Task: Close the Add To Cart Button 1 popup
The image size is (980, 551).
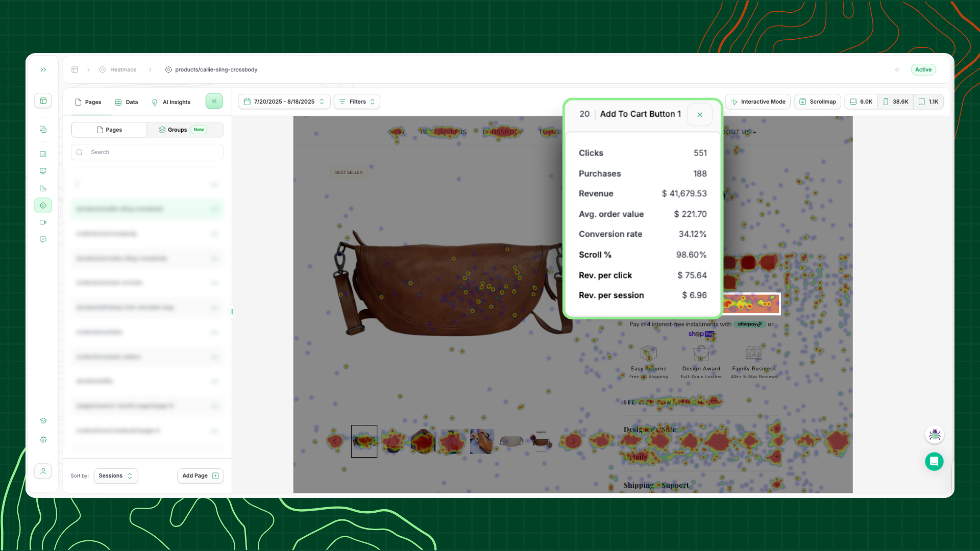Action: 700,115
